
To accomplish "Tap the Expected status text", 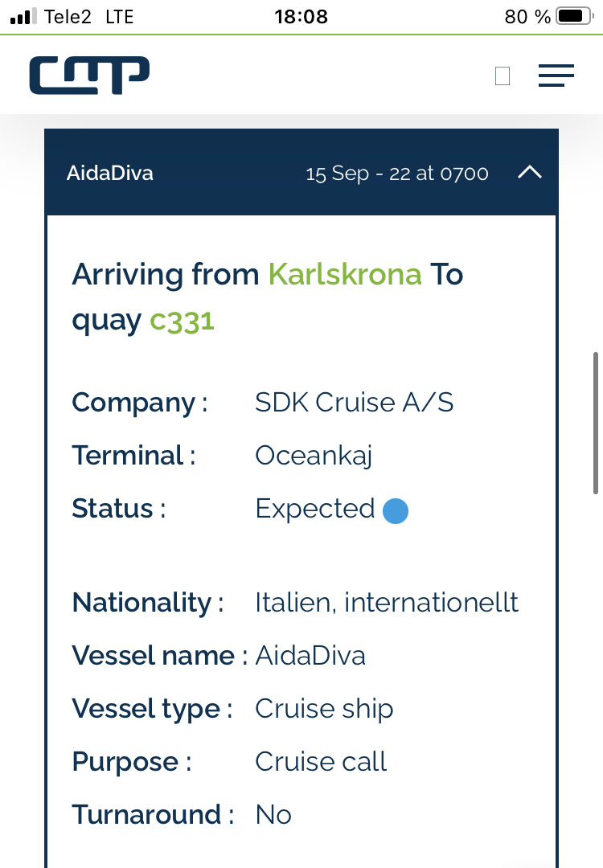I will [315, 508].
